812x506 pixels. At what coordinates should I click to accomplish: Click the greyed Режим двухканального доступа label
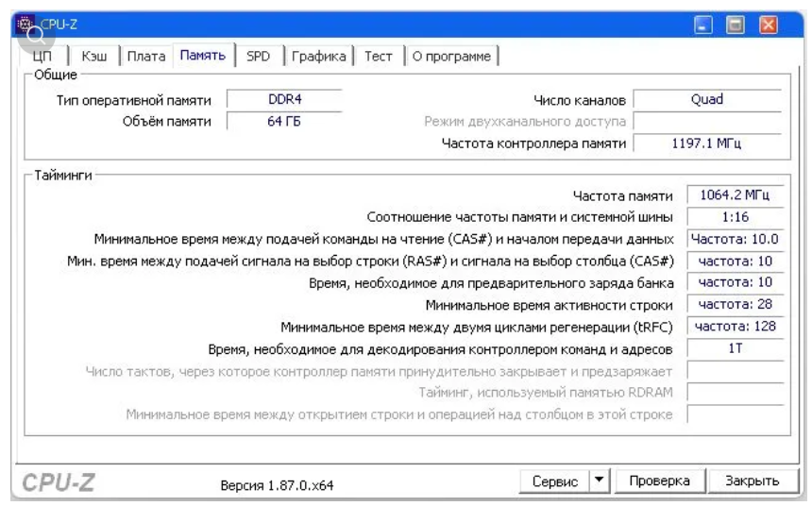pyautogui.click(x=525, y=122)
